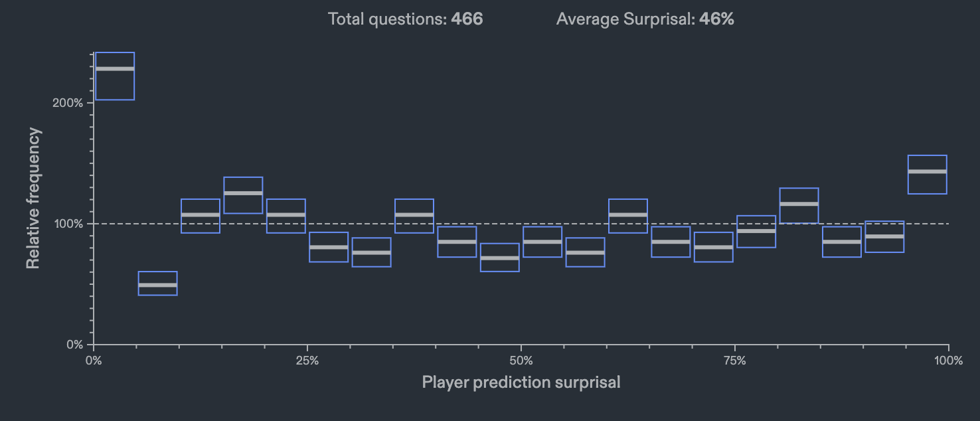Click the tallest bar in the 0–5% surprisal bin
Viewport: 980px width, 421px height.
(115, 76)
